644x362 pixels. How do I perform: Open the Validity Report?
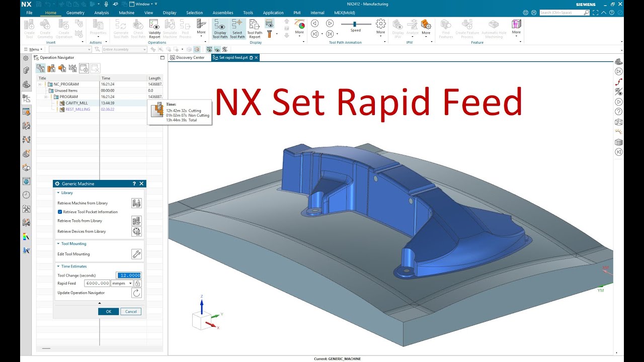click(154, 29)
